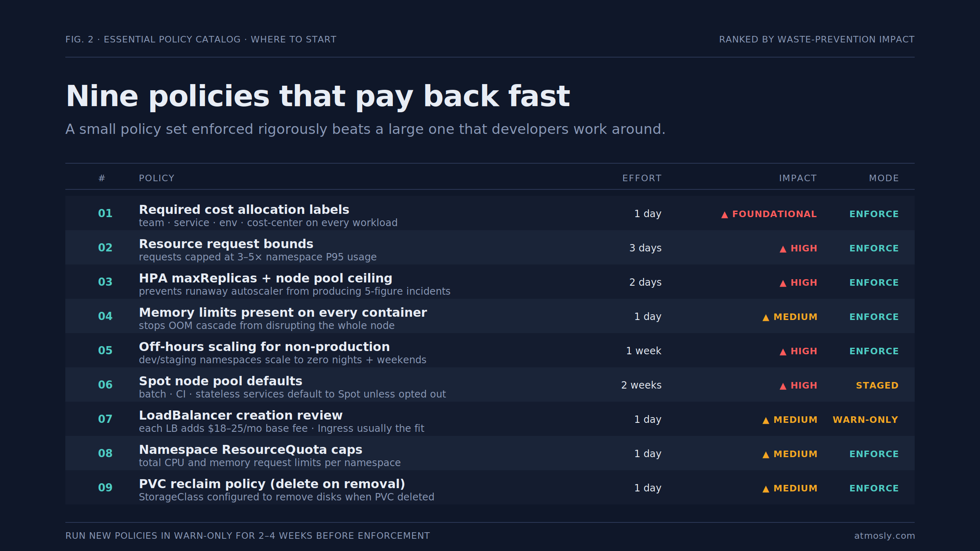980x551 pixels.
Task: Click the 'Nine policies that pay back fast' heading
Action: click(x=318, y=96)
